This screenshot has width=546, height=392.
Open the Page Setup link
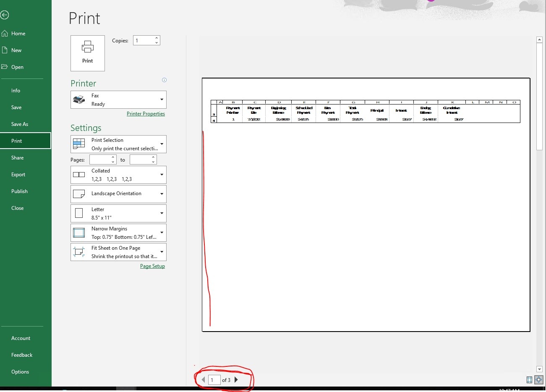152,266
